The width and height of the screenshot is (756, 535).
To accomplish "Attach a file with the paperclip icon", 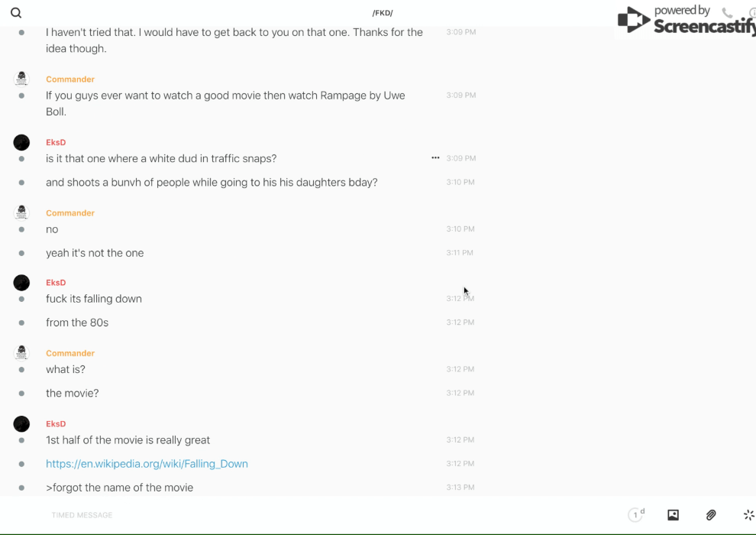I will [711, 515].
